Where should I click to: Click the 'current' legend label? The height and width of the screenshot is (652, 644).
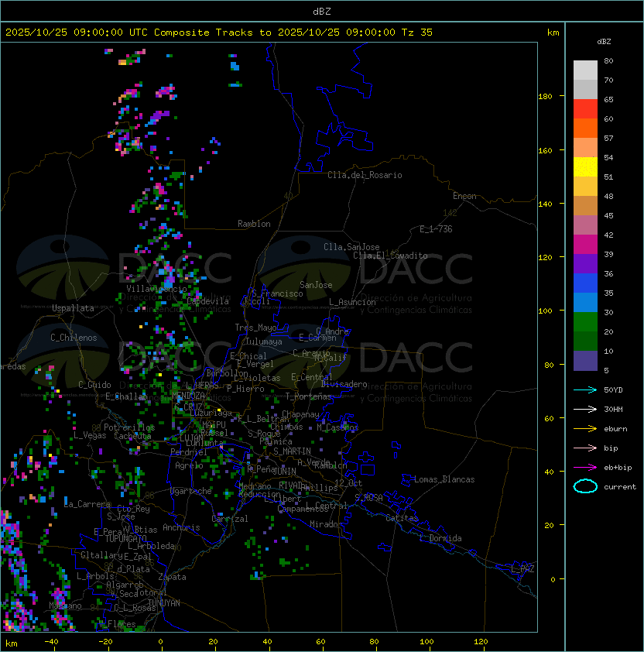coord(620,486)
